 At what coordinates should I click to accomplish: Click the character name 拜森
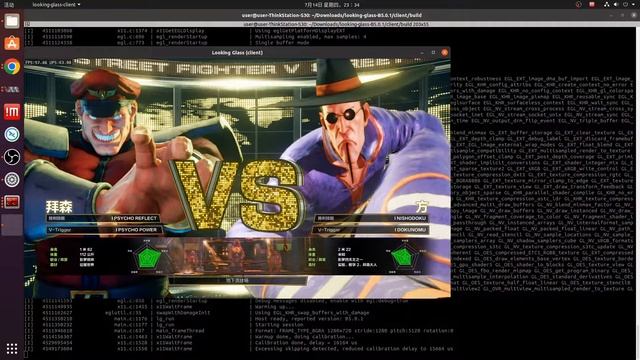(59, 207)
